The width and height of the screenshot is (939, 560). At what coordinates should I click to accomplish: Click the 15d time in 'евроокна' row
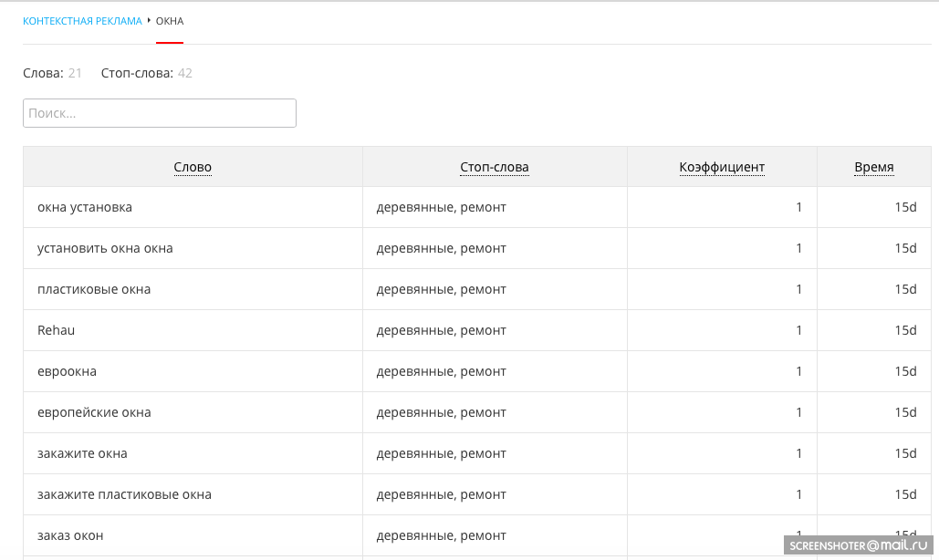[x=905, y=371]
